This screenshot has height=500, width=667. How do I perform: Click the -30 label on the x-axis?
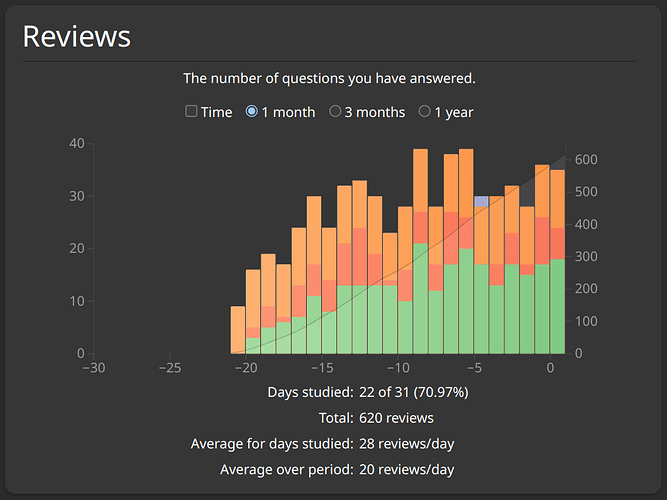tap(93, 369)
